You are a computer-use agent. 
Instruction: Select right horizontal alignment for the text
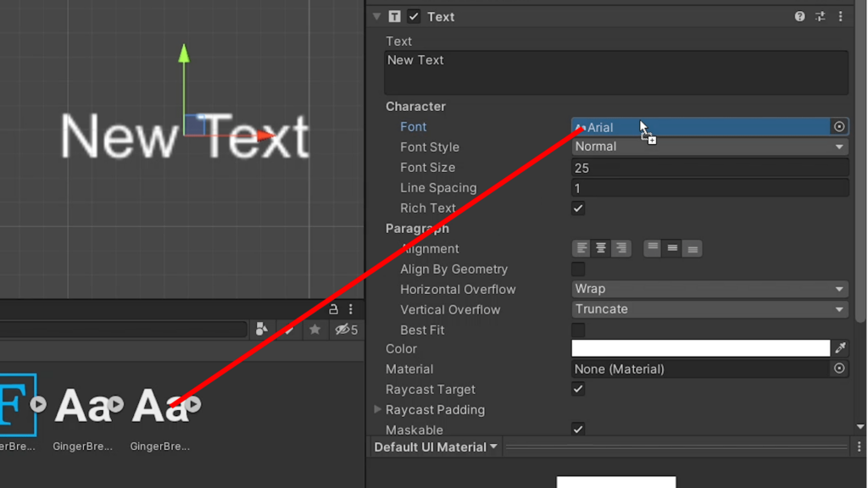(621, 248)
